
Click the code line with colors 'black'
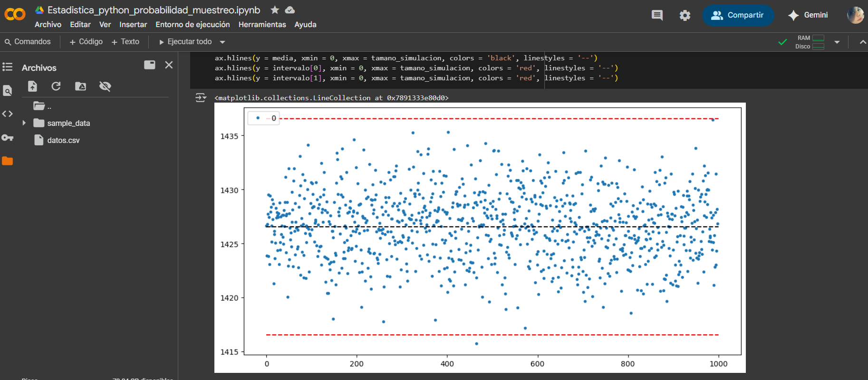point(406,58)
